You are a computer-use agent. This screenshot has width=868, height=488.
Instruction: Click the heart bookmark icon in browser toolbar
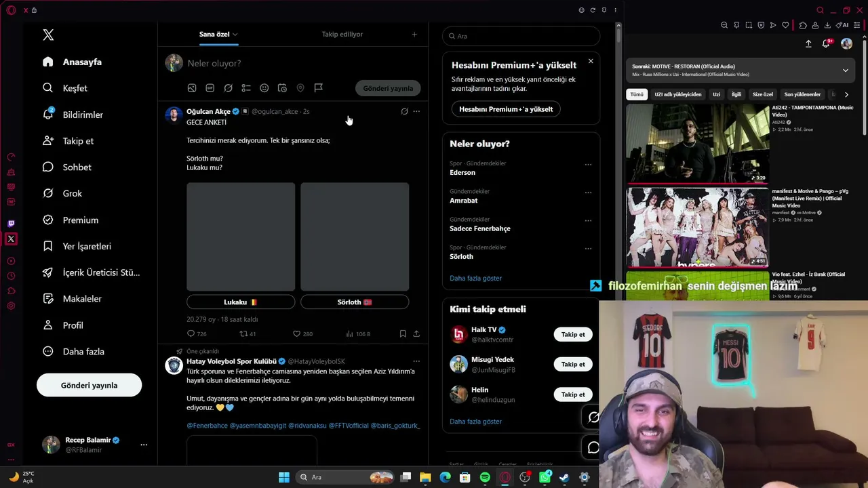tap(785, 25)
